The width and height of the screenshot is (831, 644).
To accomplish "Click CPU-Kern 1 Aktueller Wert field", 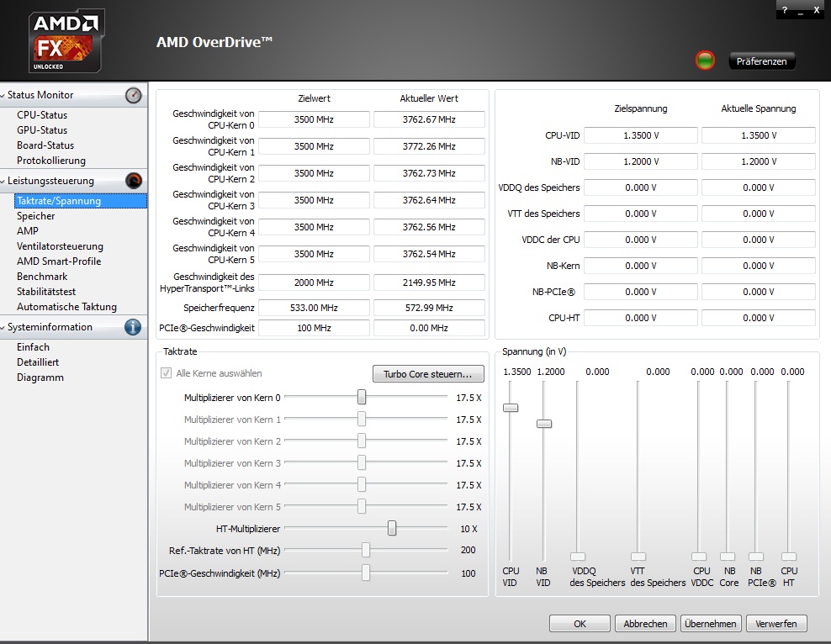I will click(429, 146).
